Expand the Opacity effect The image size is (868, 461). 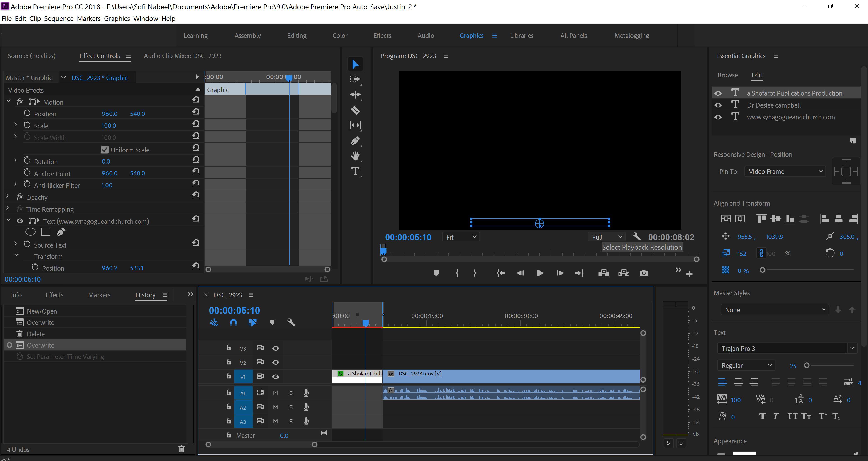tap(8, 196)
